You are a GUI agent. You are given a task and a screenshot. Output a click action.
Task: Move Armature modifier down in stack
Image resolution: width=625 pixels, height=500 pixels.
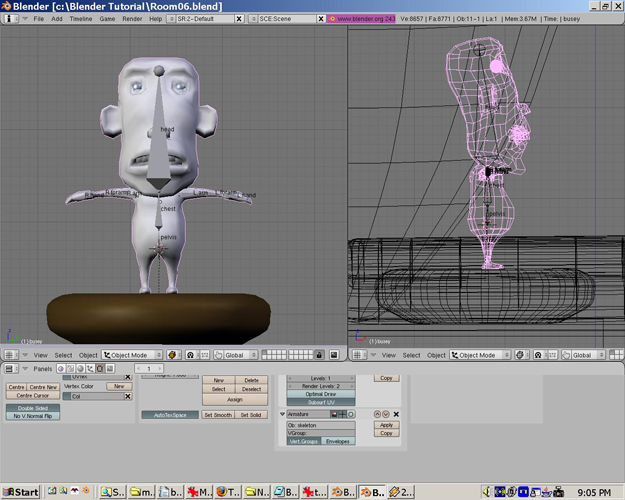[x=386, y=414]
